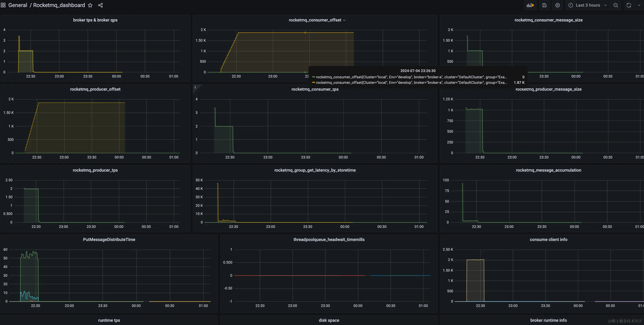The height and width of the screenshot is (325, 644).
Task: Go to General folder breadcrumb
Action: point(17,5)
